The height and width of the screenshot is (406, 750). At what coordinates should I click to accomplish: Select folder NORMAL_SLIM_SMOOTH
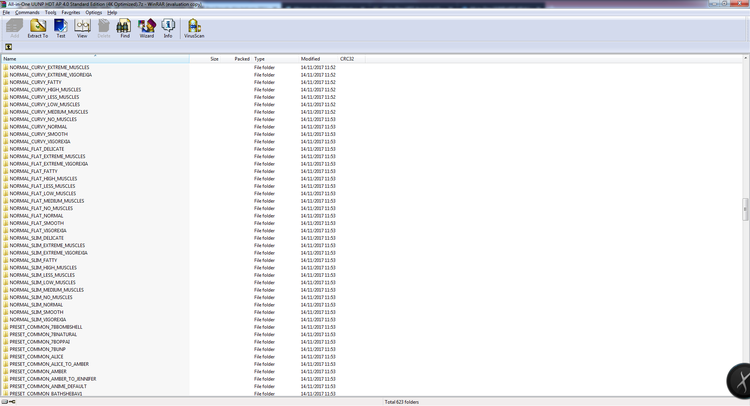[x=36, y=312]
